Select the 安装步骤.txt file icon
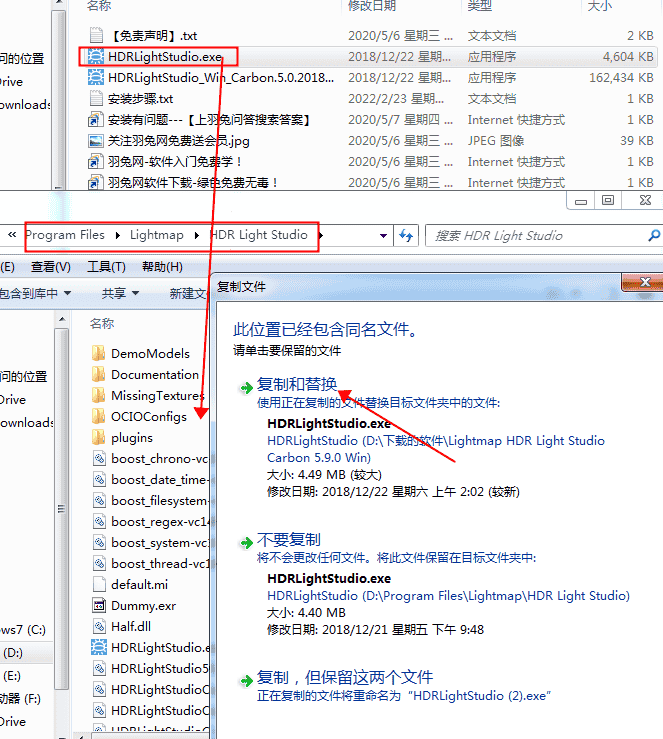Image resolution: width=663 pixels, height=739 pixels. (x=96, y=99)
